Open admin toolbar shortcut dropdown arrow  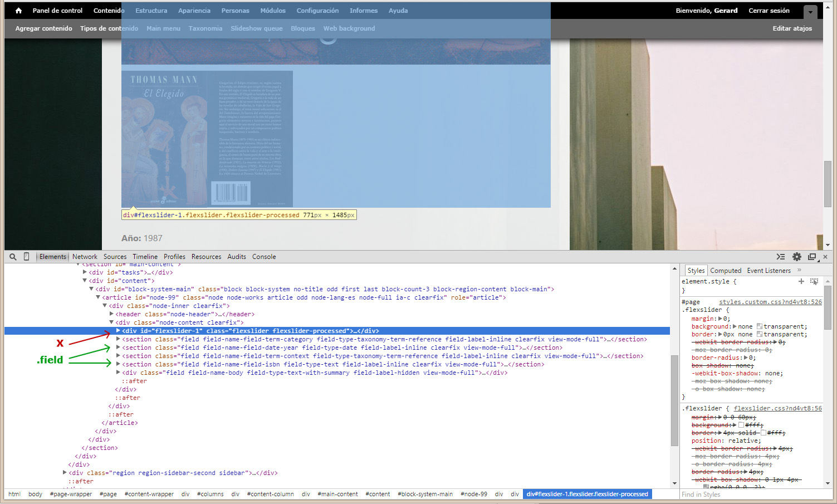tap(810, 12)
